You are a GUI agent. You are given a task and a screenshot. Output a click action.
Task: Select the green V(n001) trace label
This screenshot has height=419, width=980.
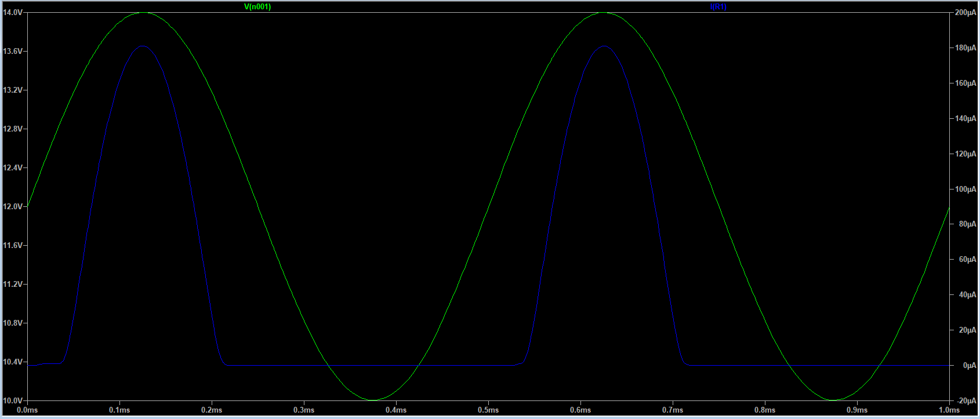tap(257, 7)
